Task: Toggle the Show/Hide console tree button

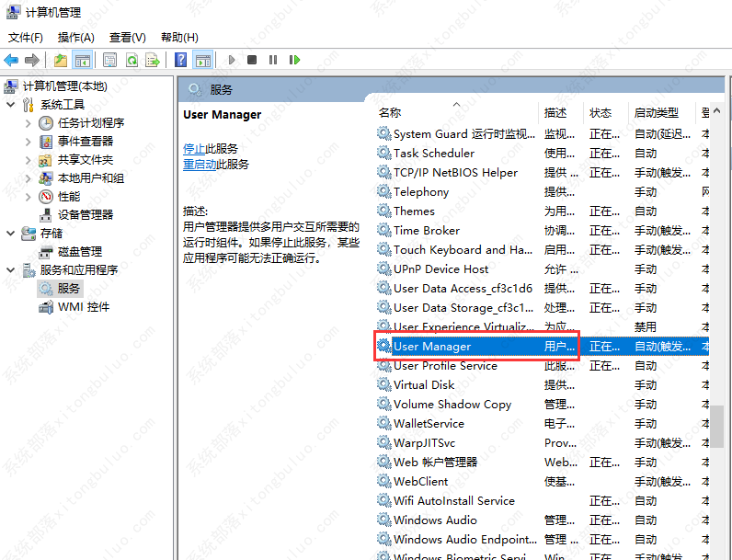Action: pos(83,60)
